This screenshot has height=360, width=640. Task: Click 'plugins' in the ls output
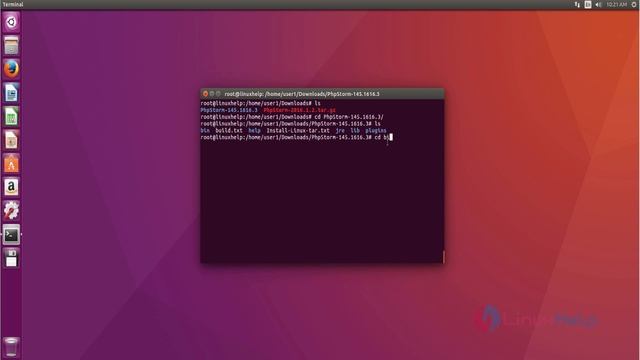click(376, 131)
